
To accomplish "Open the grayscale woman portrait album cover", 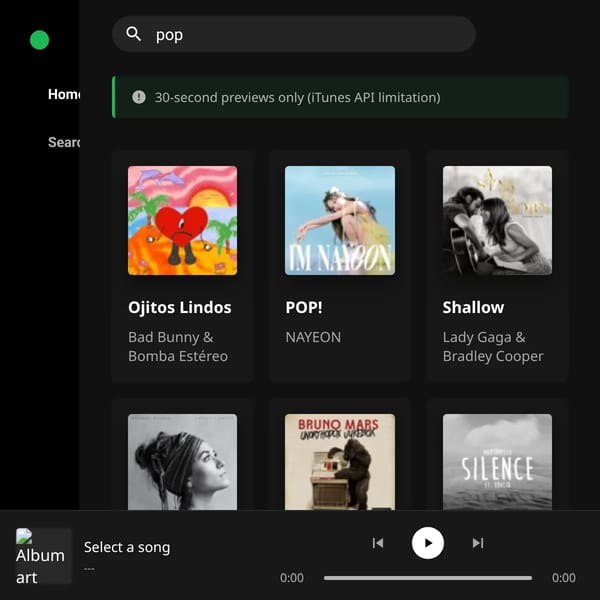I will [x=183, y=462].
